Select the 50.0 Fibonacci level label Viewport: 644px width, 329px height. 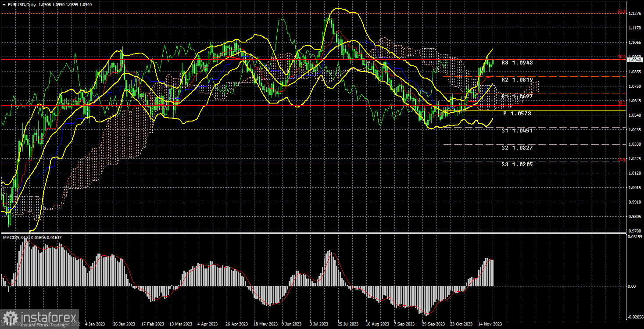point(622,57)
